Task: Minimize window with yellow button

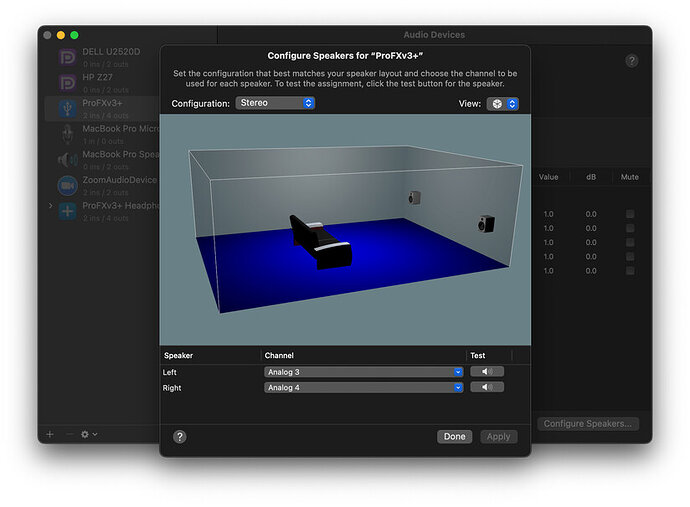Action: [x=61, y=35]
